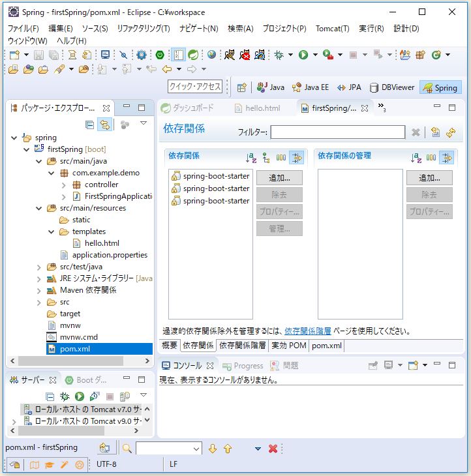
Task: Open the プロジェクト(P) menu
Action: tap(284, 29)
